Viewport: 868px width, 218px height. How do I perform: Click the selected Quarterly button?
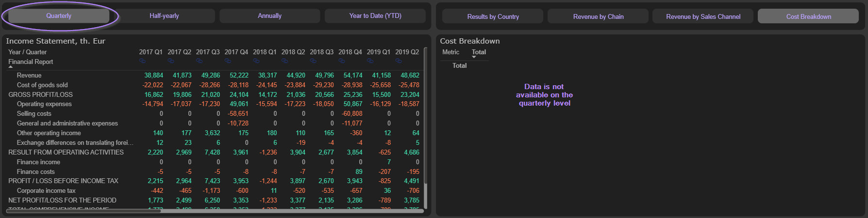point(59,16)
